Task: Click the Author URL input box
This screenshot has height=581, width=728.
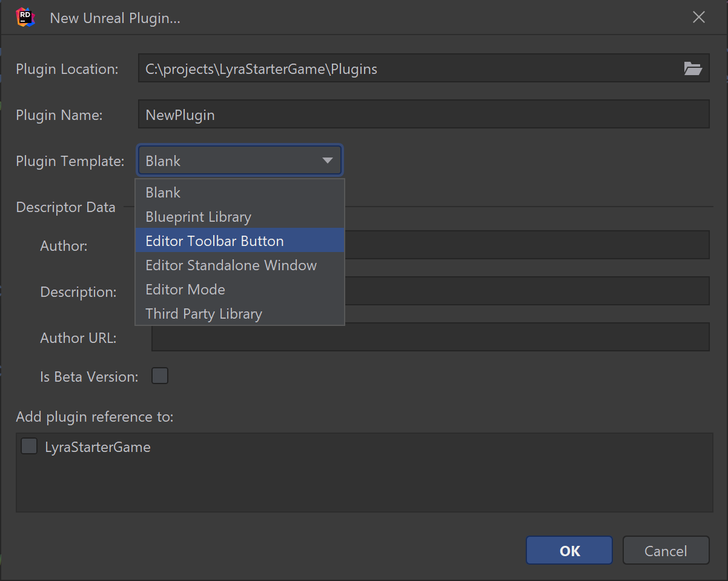Action: (431, 337)
